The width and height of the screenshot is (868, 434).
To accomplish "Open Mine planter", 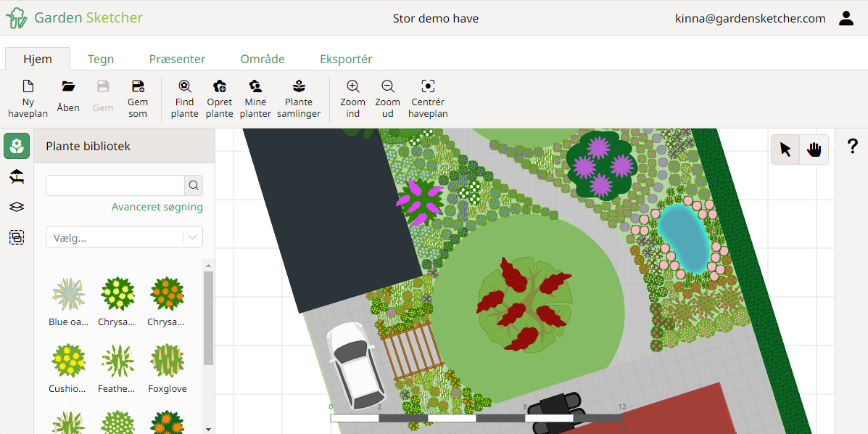I will 255,98.
